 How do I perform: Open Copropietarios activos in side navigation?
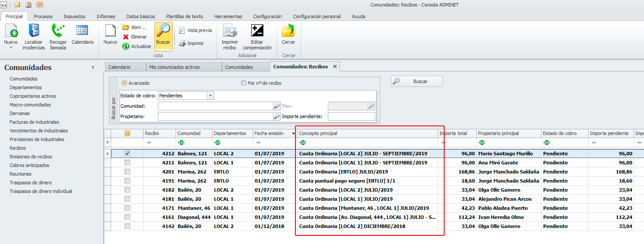[33, 96]
